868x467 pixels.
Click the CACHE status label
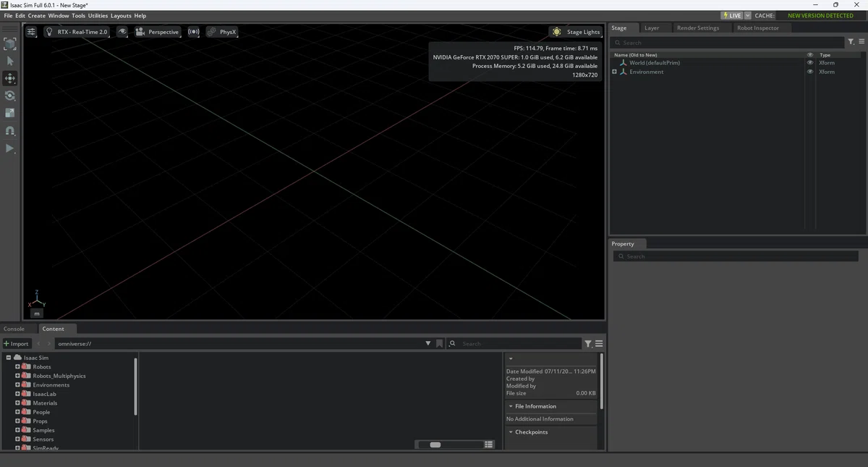coord(765,15)
